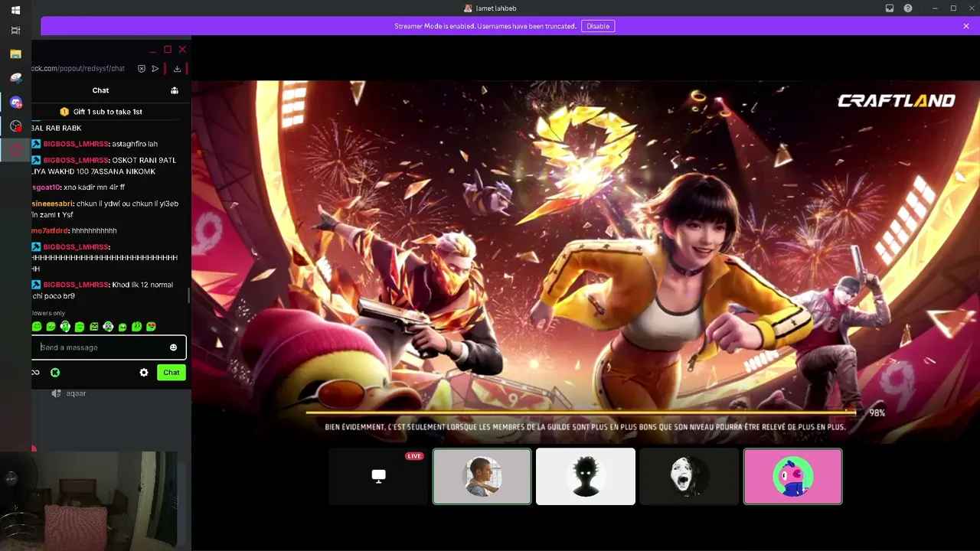Click the shared stream game screen

[586, 262]
